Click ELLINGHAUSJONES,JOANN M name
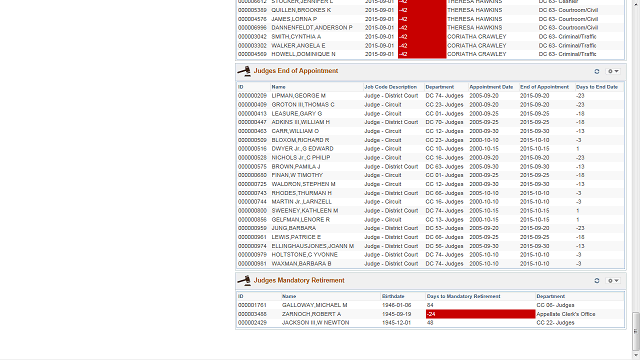The image size is (640, 360). [313, 246]
